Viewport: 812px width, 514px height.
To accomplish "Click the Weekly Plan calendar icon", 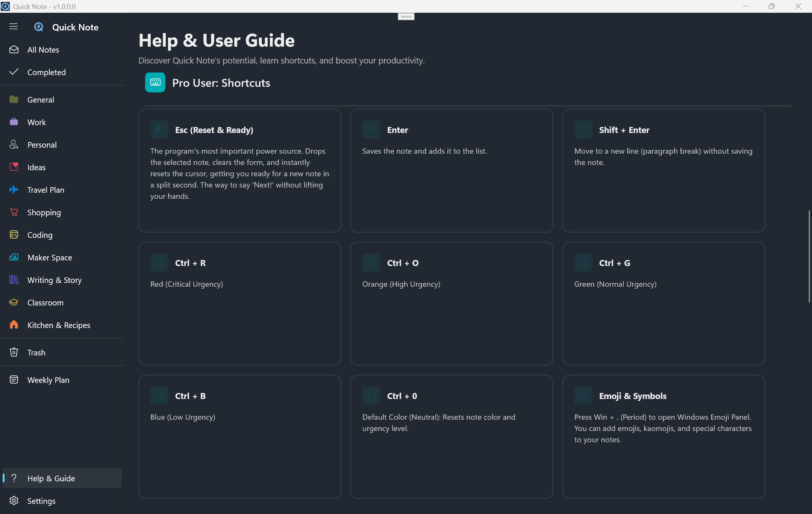I will [x=14, y=379].
